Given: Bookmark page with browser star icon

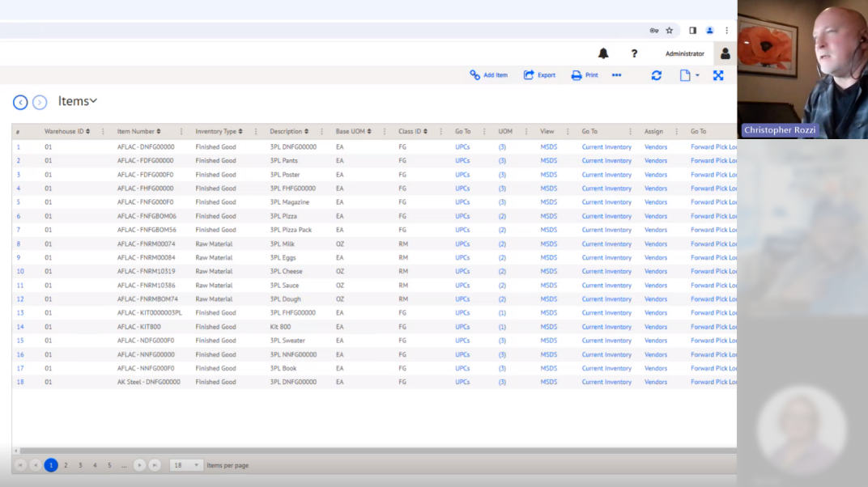Looking at the screenshot, I should 670,31.
